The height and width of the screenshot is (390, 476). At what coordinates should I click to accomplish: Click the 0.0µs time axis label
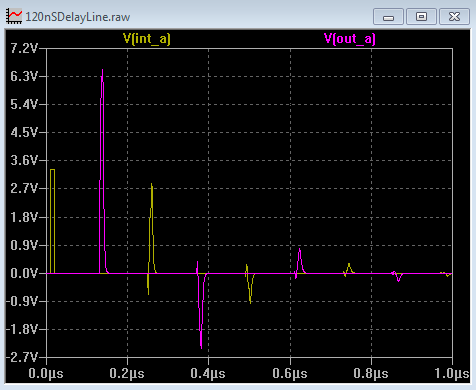click(46, 374)
